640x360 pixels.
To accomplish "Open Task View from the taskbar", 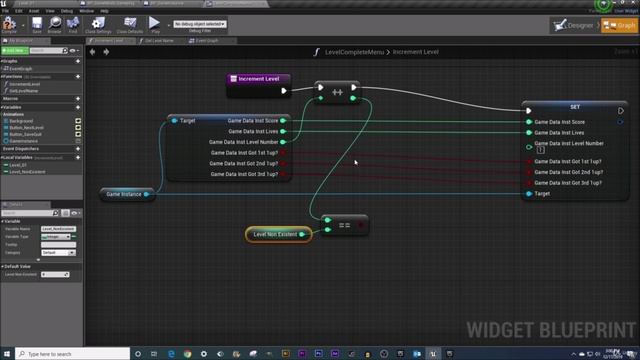I will tap(154, 354).
